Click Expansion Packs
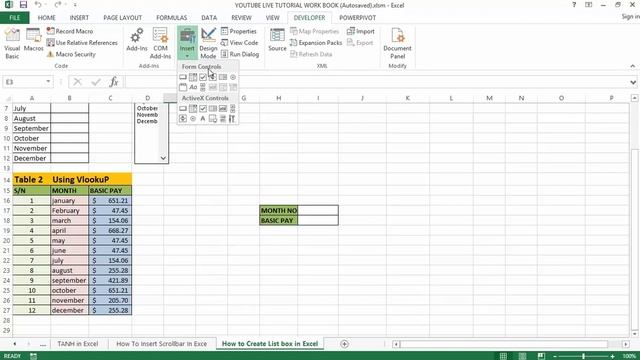This screenshot has height=360, width=640. pyautogui.click(x=316, y=42)
